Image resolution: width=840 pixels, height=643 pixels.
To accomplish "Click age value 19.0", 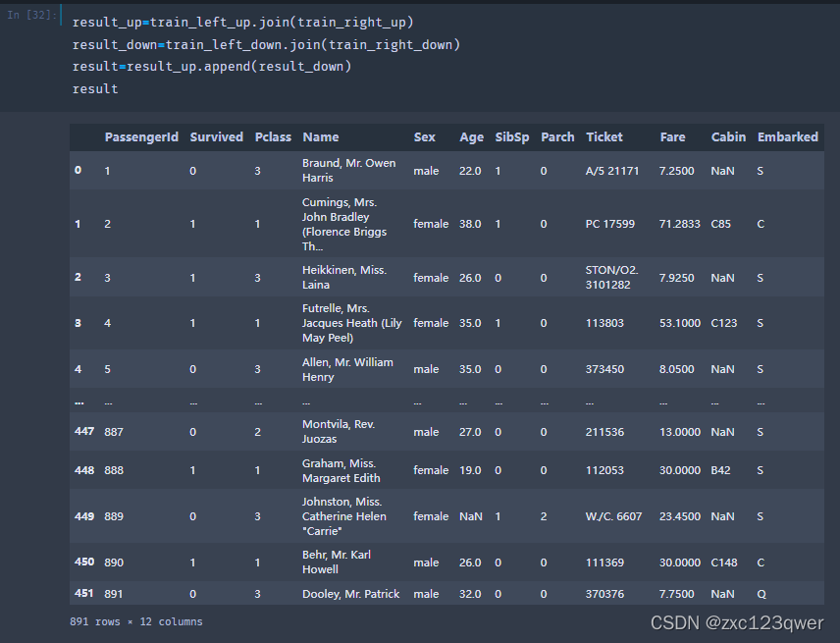I will [470, 470].
